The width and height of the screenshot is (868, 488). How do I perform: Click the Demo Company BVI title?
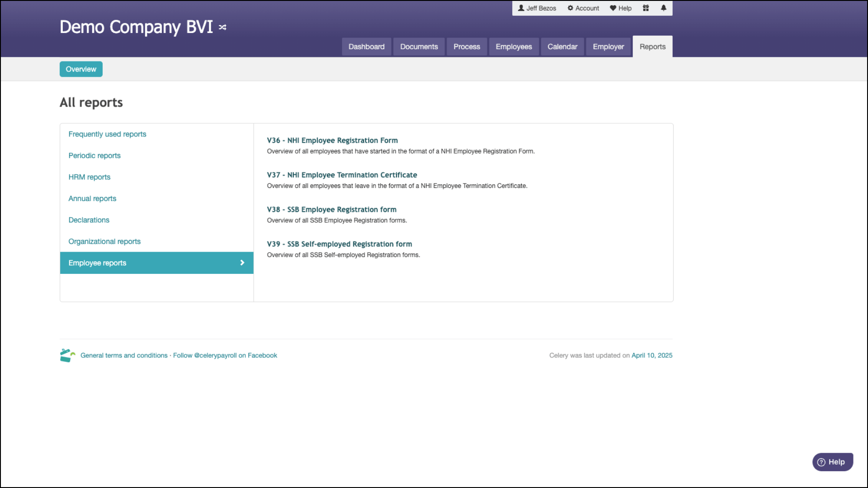[x=136, y=27]
